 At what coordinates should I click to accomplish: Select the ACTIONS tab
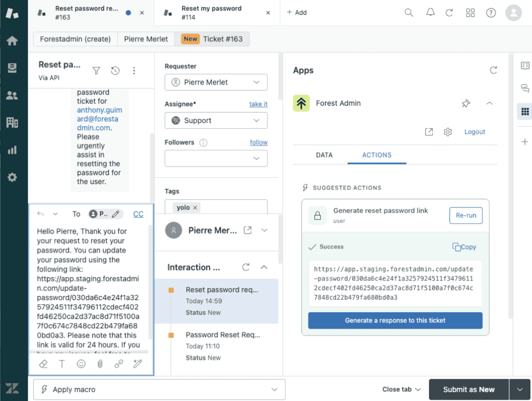[377, 155]
